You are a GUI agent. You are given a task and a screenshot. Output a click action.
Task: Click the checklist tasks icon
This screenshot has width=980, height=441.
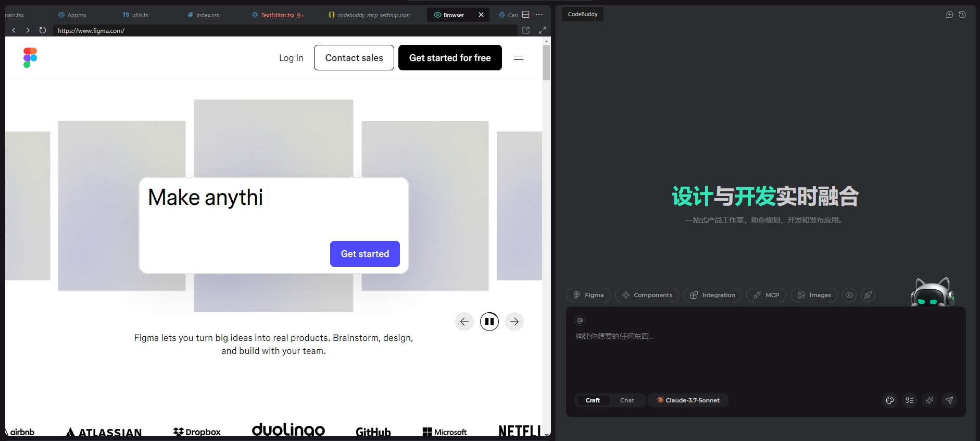tap(910, 400)
